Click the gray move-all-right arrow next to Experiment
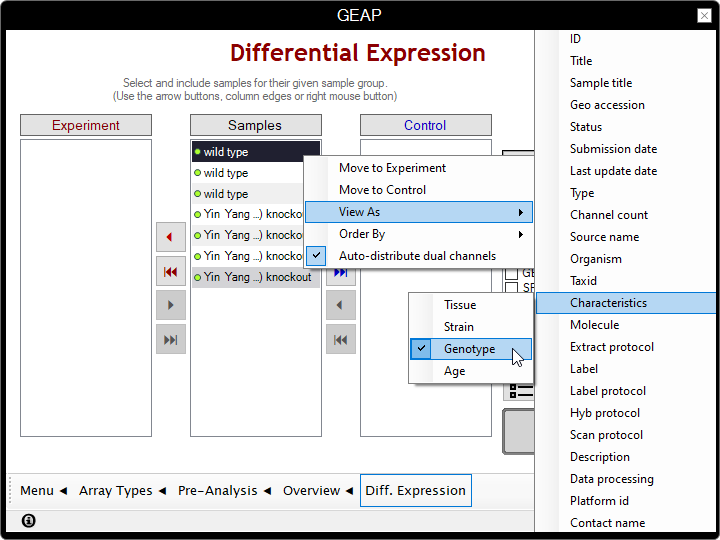Viewport: 720px width, 540px height. tap(170, 339)
